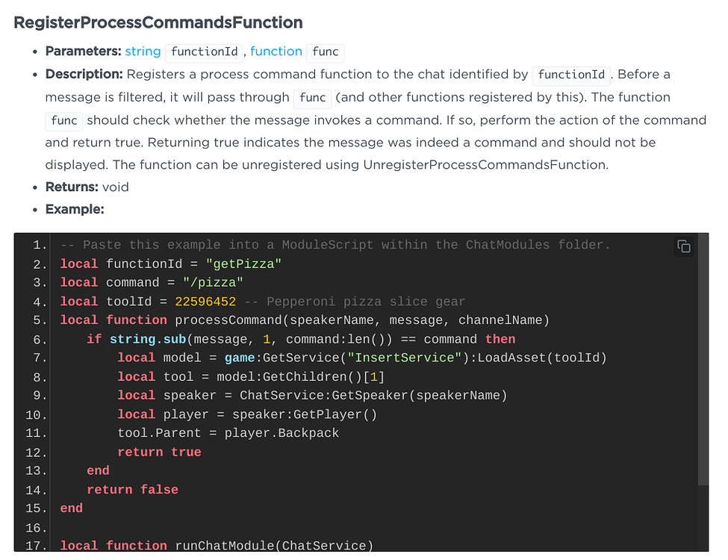Image resolution: width=728 pixels, height=560 pixels.
Task: Click the toolId number 22596452
Action: [x=205, y=302]
